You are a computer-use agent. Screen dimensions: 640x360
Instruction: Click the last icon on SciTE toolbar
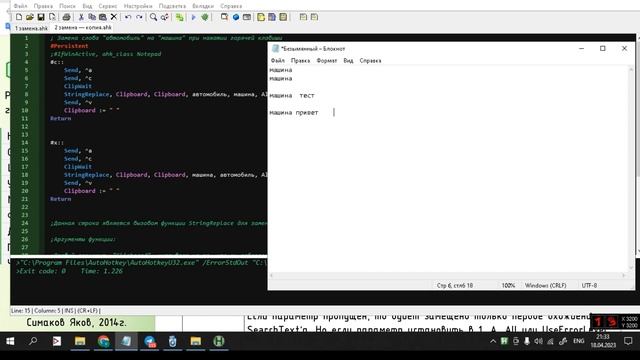[x=314, y=17]
